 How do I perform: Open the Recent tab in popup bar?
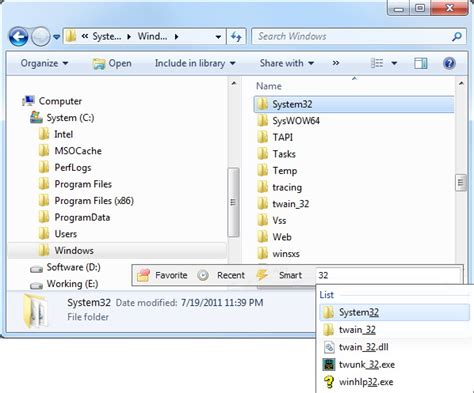point(221,275)
